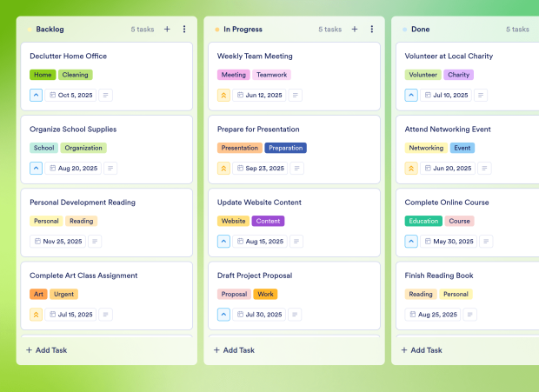Click the plus icon in In Progress header

click(x=355, y=29)
